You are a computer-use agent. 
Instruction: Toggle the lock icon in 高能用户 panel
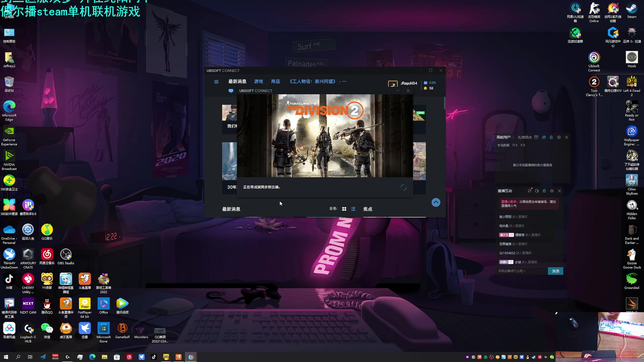coord(551,137)
